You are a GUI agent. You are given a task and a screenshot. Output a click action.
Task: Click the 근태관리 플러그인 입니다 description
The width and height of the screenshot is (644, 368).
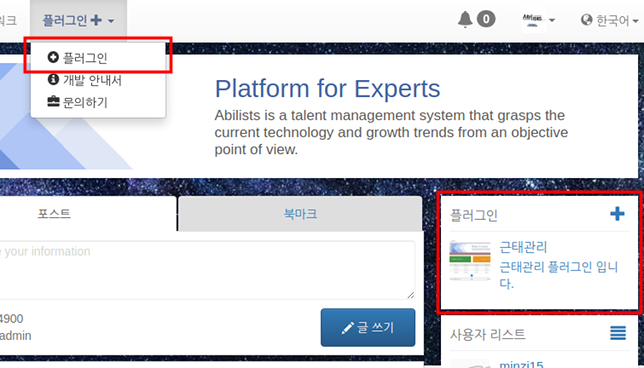coord(559,275)
